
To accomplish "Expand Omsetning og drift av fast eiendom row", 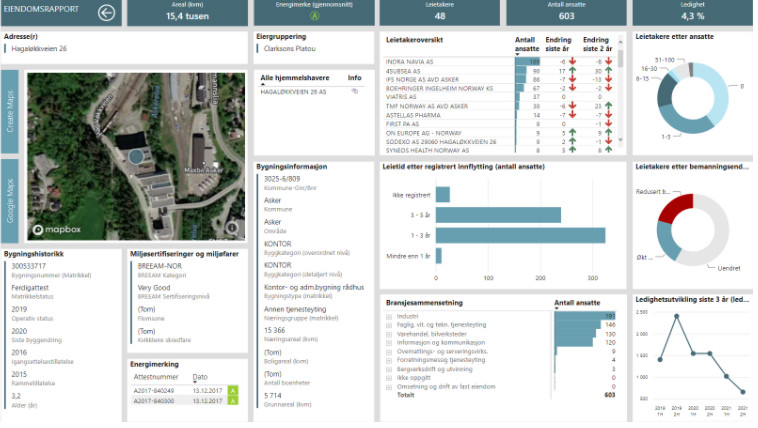I will pos(389,387).
